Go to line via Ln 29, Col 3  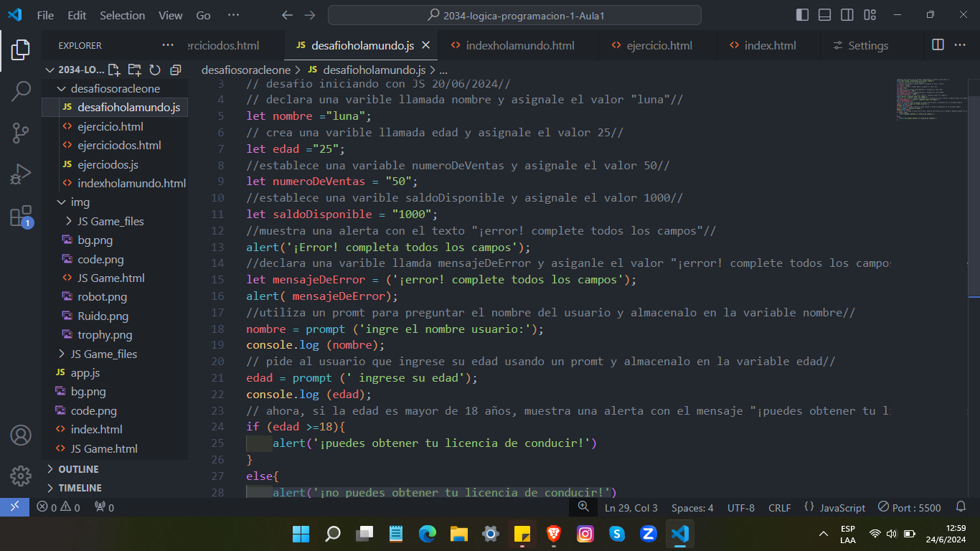(631, 507)
